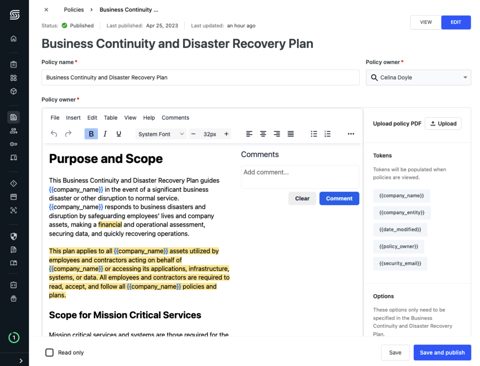Open the more options ellipsis in the toolbar
The height and width of the screenshot is (366, 480).
[351, 134]
